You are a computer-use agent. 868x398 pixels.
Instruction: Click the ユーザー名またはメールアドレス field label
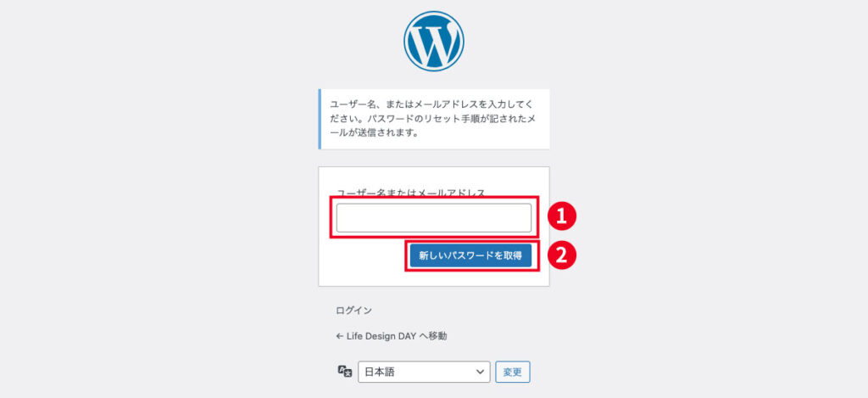(411, 193)
